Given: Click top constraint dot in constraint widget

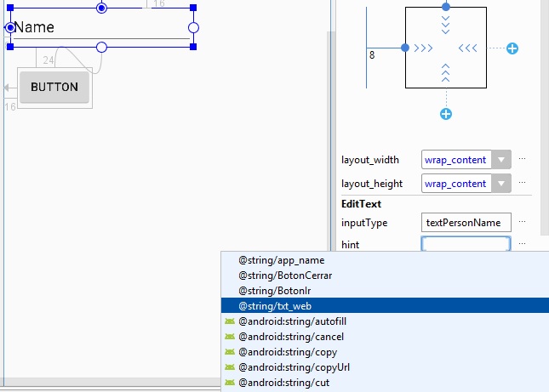Looking at the screenshot, I should [445, 6].
